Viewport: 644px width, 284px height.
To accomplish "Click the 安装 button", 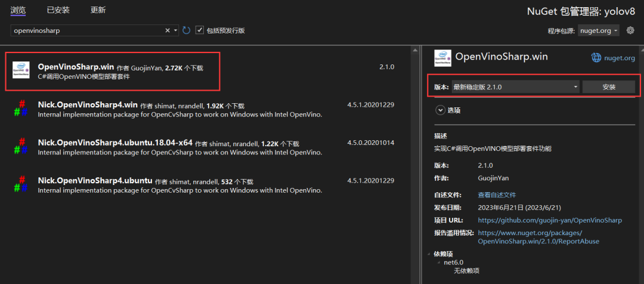I will (609, 87).
